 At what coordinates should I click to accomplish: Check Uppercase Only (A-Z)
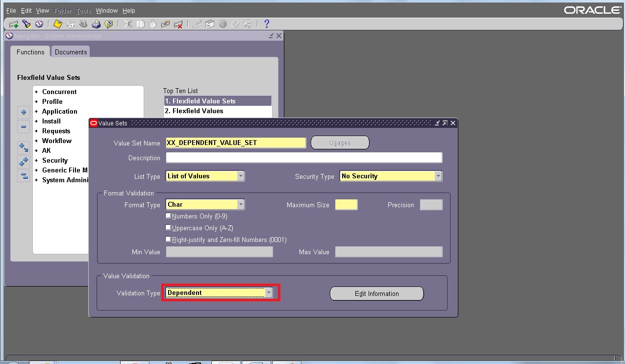tap(168, 227)
